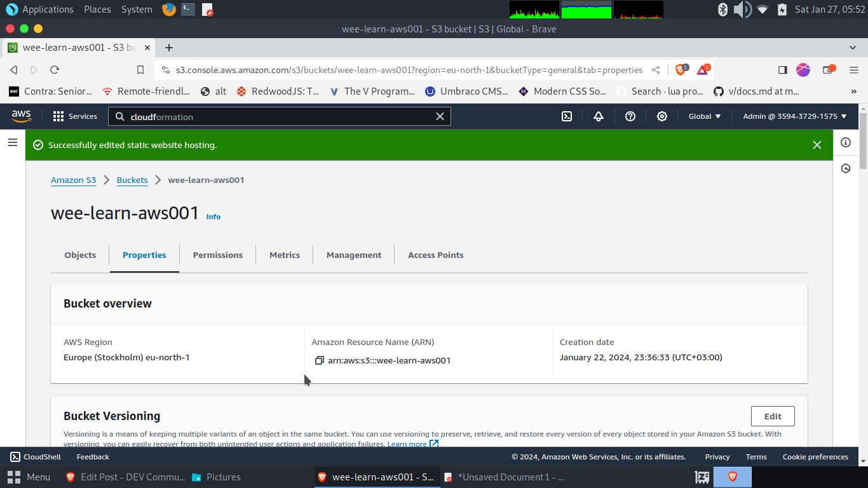Launch Firefox from the top panel
Image resolution: width=868 pixels, height=488 pixels.
coord(168,10)
